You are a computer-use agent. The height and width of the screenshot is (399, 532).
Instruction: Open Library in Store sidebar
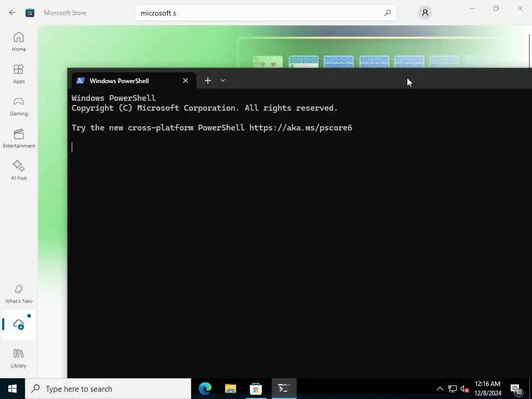[x=19, y=358]
